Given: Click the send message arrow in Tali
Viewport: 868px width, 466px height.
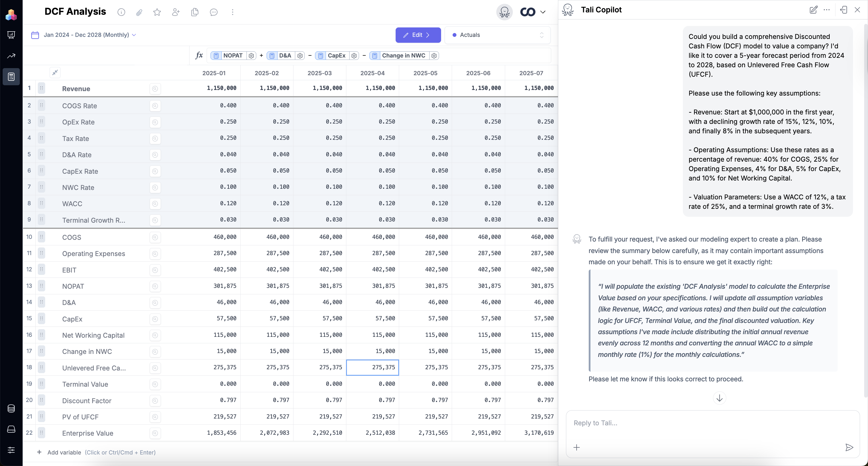Looking at the screenshot, I should click(x=849, y=447).
